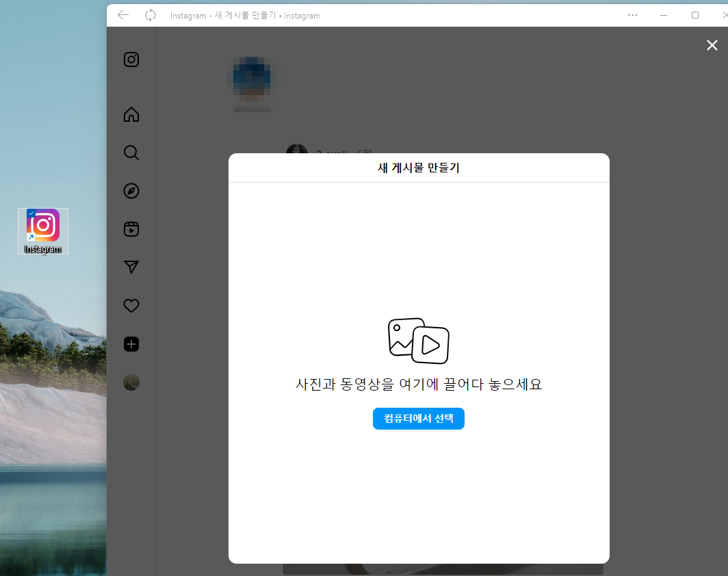Navigate back with the arrow
The width and height of the screenshot is (728, 576).
122,15
